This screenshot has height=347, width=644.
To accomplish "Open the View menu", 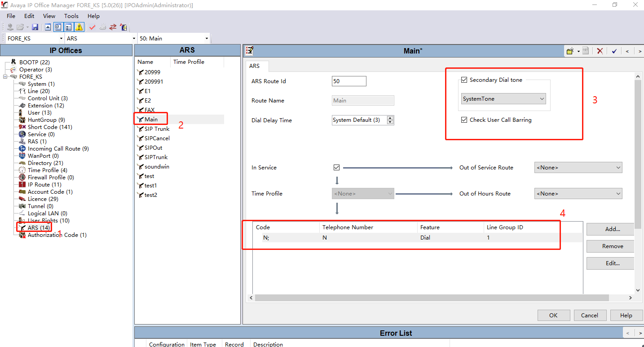I will click(x=49, y=16).
